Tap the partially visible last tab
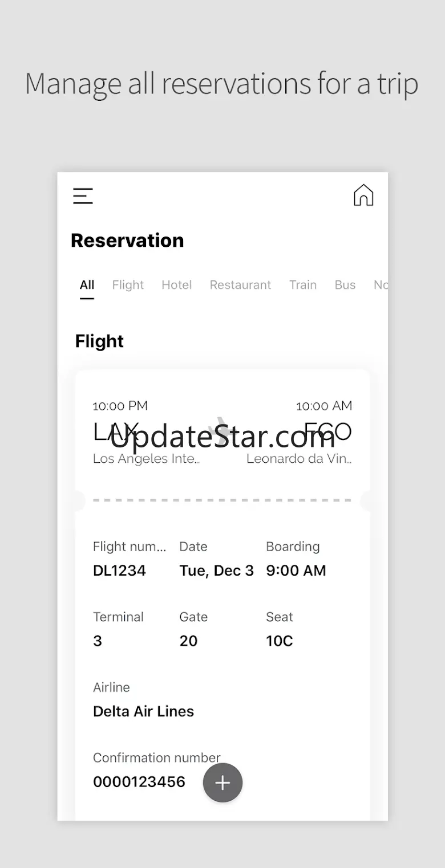The image size is (445, 868). [380, 285]
